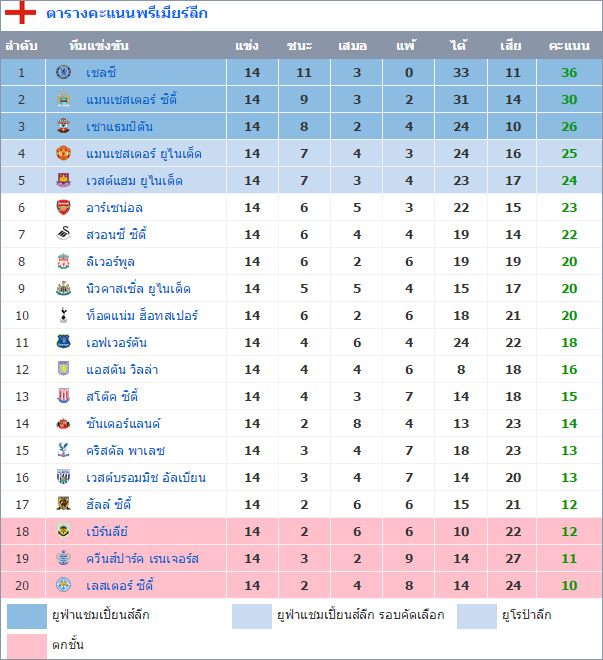Open the นิวคาสเซิ่ล ยูไนเต็ด team link
Viewport: 603px width, 660px height.
pyautogui.click(x=138, y=289)
